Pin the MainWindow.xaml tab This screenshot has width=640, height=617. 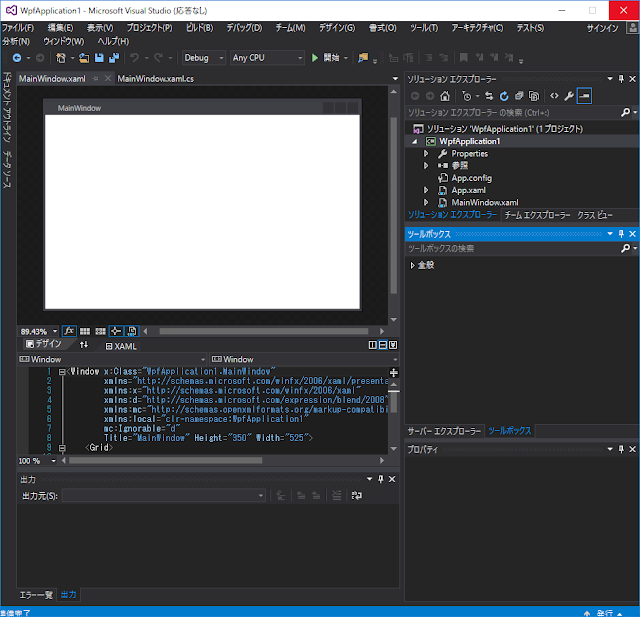point(95,79)
